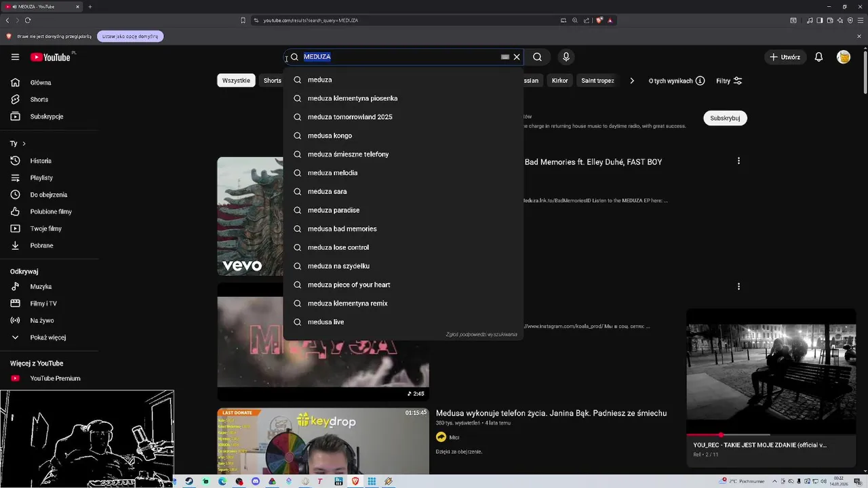This screenshot has width=868, height=488.
Task: Choose suggestion 'meduza lose control'
Action: (x=403, y=247)
